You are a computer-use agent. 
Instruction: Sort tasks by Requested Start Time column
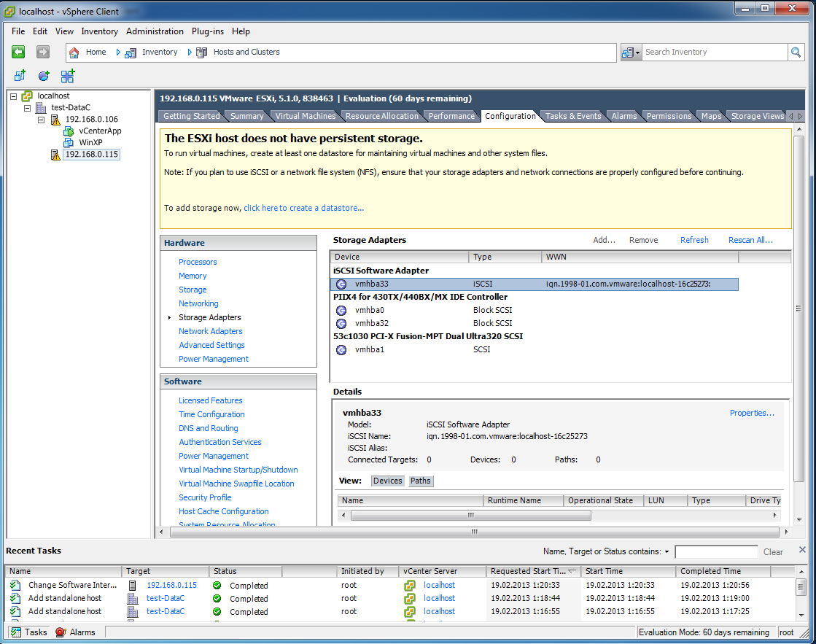[532, 571]
